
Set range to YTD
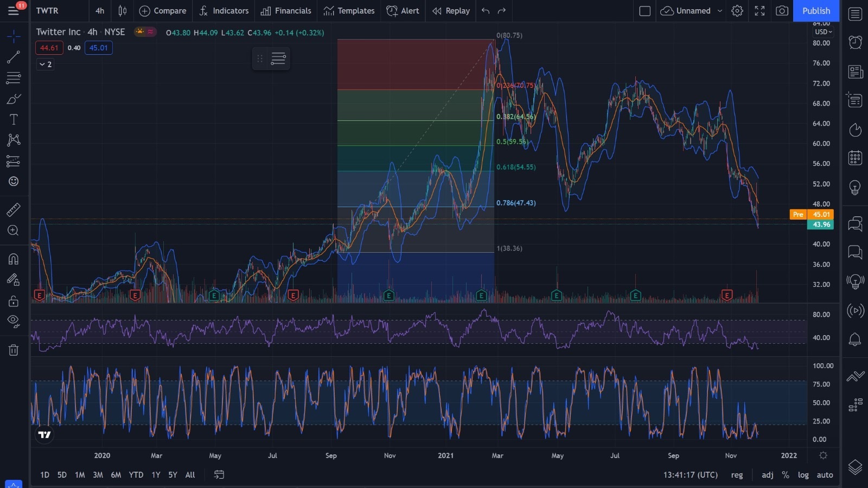[x=136, y=475]
